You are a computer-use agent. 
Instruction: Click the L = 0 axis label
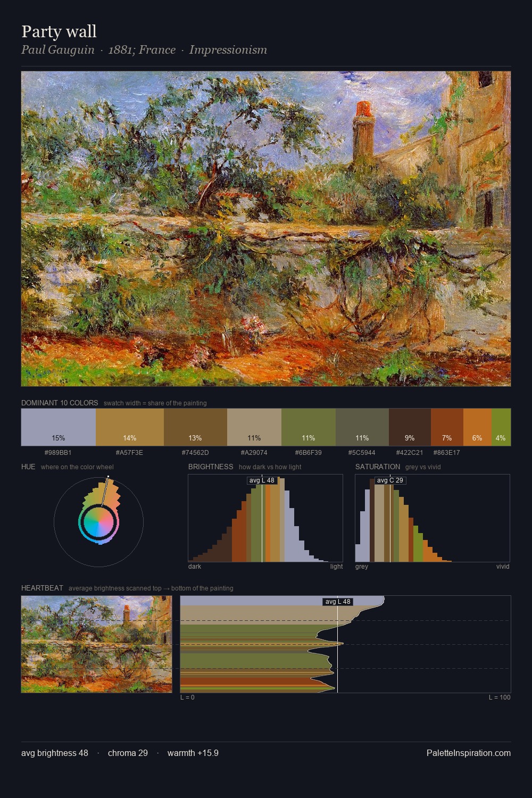click(187, 697)
